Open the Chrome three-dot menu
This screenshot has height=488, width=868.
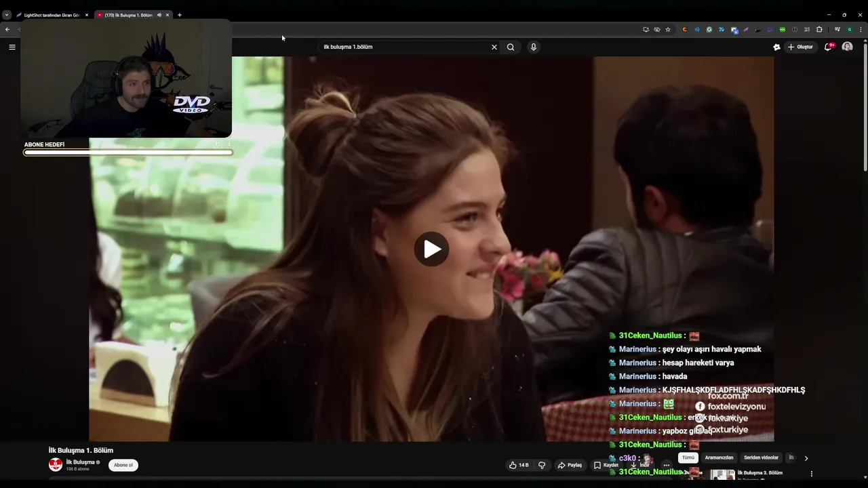(x=861, y=29)
